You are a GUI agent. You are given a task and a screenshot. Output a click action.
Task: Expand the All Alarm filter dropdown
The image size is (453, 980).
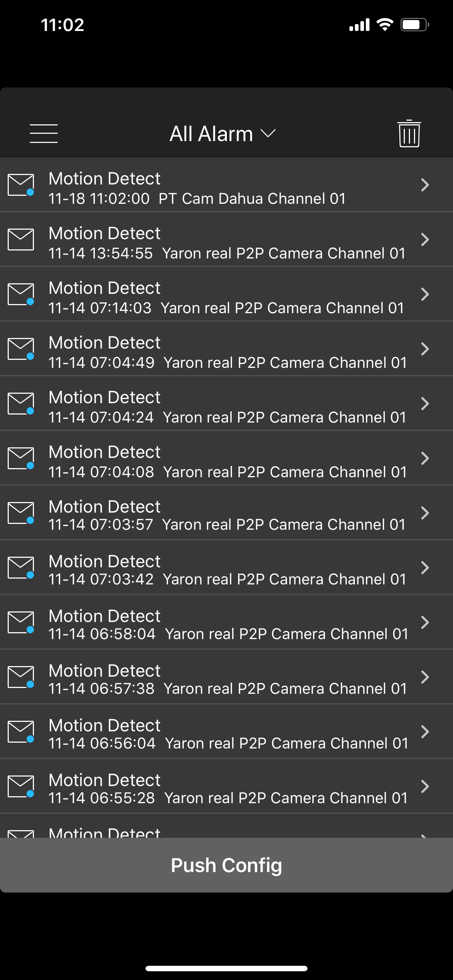pos(222,134)
